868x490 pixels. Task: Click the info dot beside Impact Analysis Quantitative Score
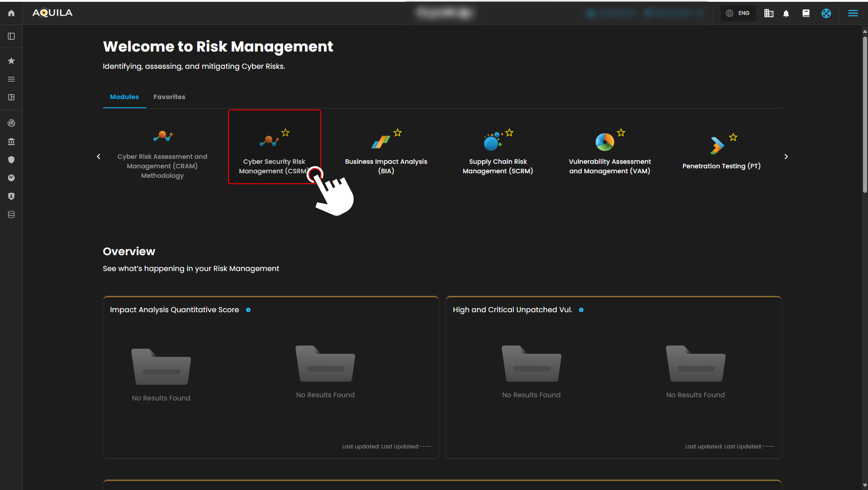[x=248, y=310]
